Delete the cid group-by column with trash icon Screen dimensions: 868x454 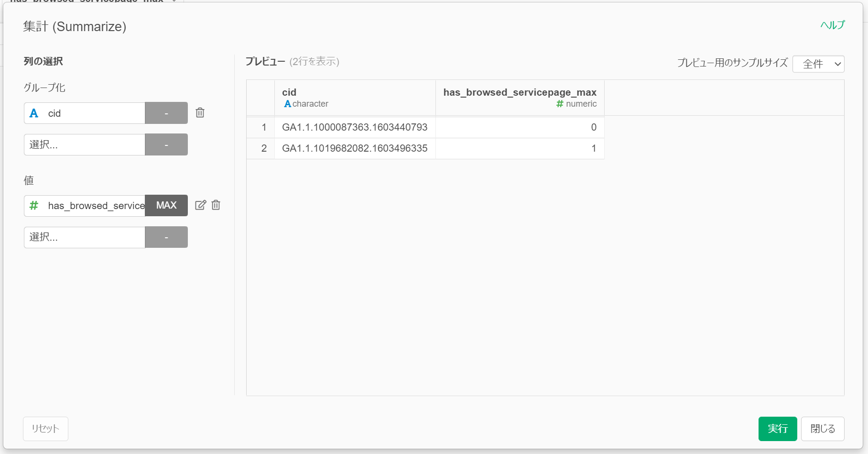pyautogui.click(x=200, y=113)
